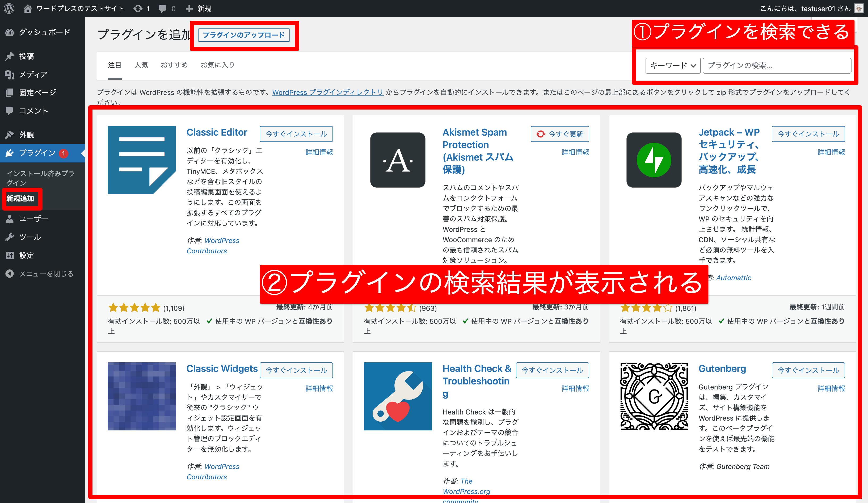Click the こんにちは、testuser01 さん account text

[805, 9]
